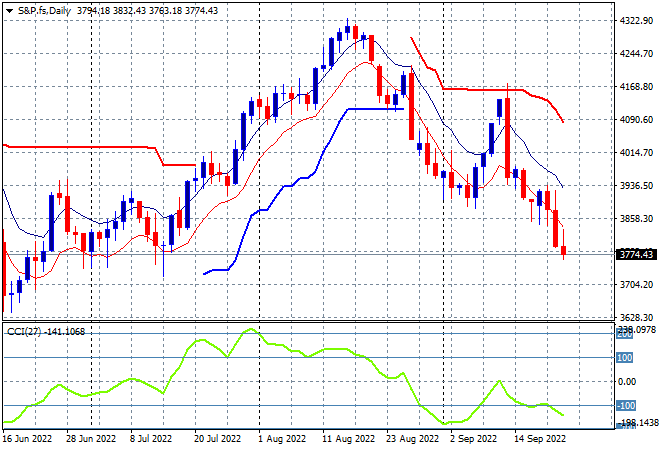Click the OHLC values 3794.18 3832.43 3763.18 3774.43
Image resolution: width=660 pixels, height=450 pixels.
pos(148,11)
